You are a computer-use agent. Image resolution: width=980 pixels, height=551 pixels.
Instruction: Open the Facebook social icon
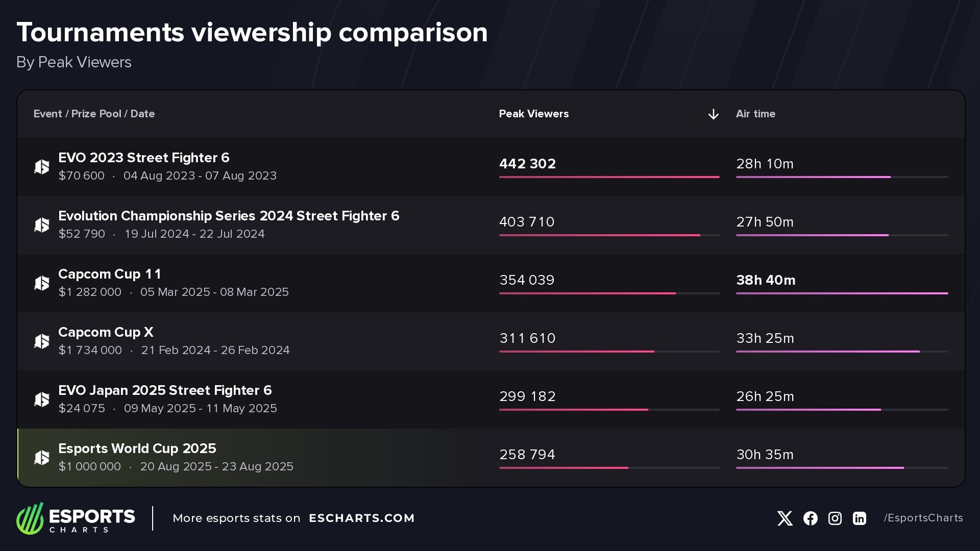[810, 518]
